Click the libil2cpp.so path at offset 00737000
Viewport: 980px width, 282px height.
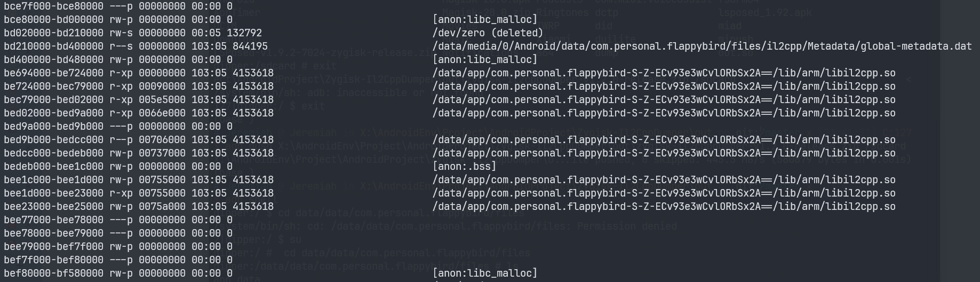pyautogui.click(x=664, y=153)
